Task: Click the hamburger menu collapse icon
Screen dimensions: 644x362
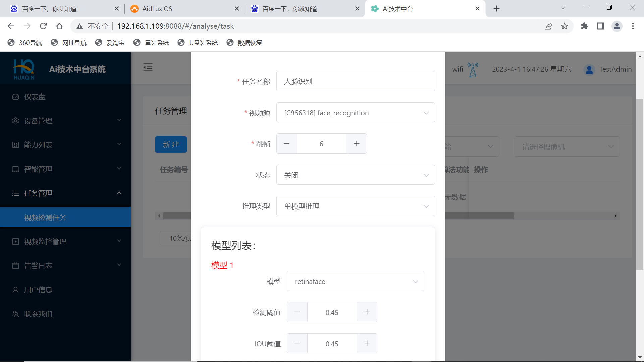Action: coord(148,67)
